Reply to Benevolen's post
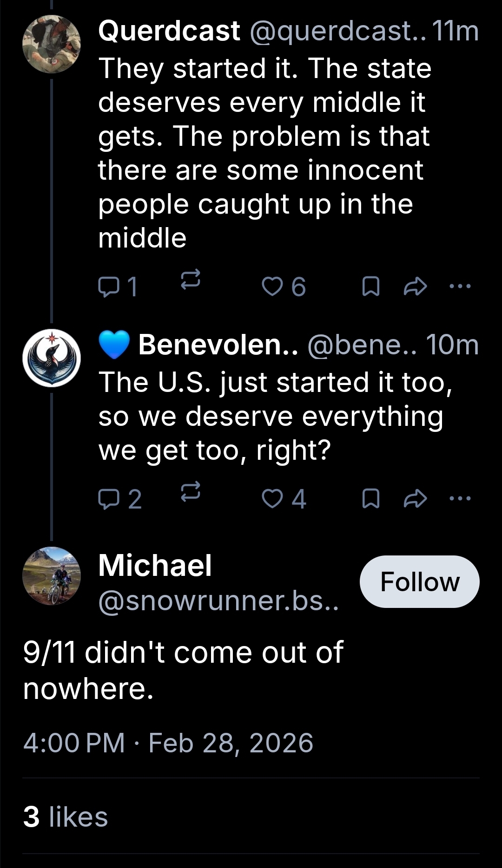The width and height of the screenshot is (502, 868). click(x=108, y=499)
